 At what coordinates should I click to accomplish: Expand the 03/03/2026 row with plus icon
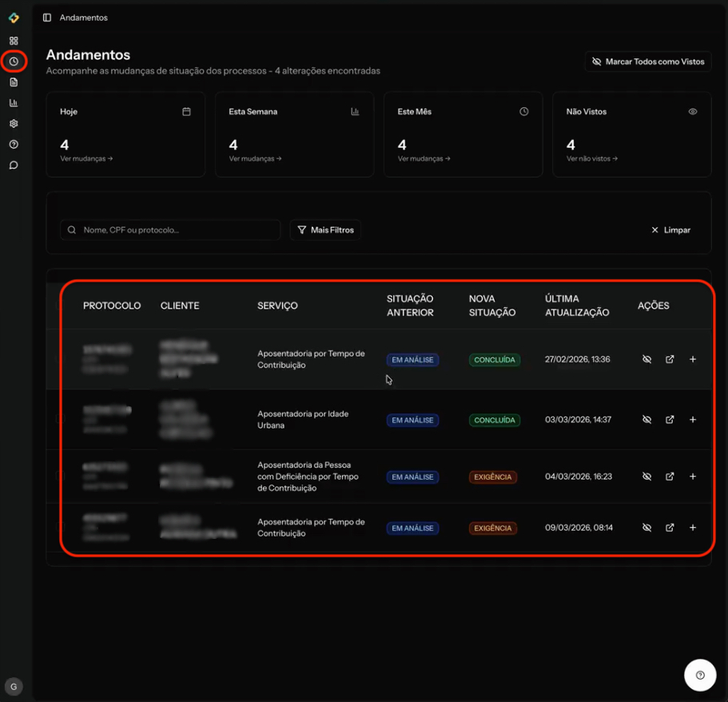click(x=693, y=420)
